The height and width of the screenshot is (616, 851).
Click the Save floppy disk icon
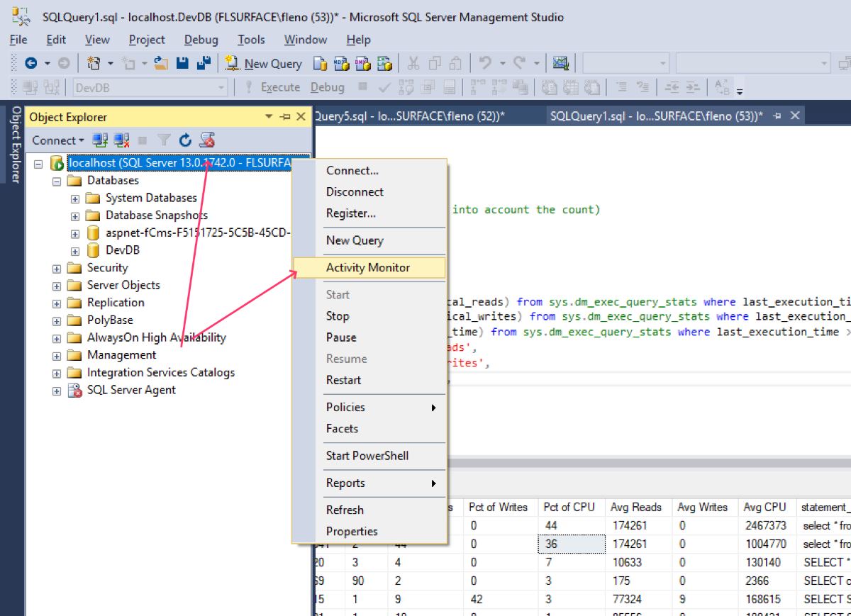[x=182, y=63]
